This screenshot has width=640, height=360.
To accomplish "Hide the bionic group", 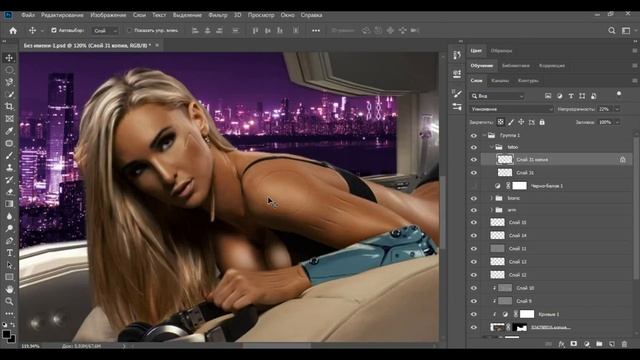I will pyautogui.click(x=474, y=199).
